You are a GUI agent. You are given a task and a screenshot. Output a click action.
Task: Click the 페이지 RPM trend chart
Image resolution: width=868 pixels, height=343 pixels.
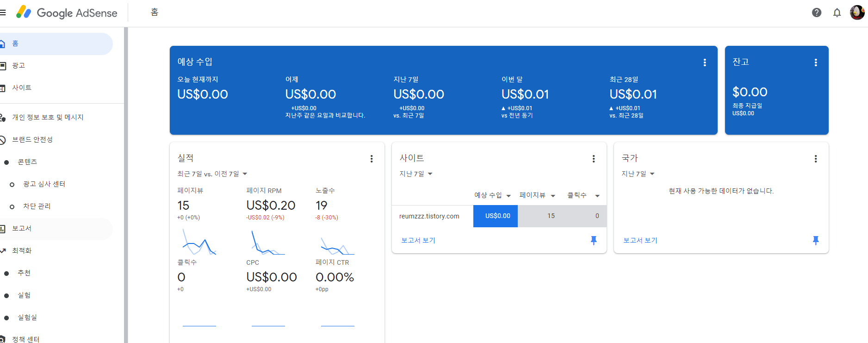click(268, 242)
